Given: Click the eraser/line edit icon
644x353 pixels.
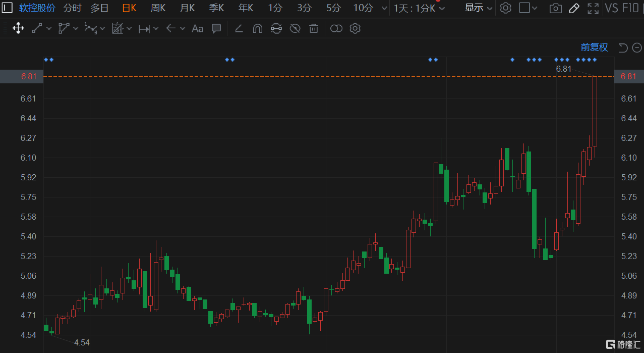Looking at the screenshot, I should [239, 29].
